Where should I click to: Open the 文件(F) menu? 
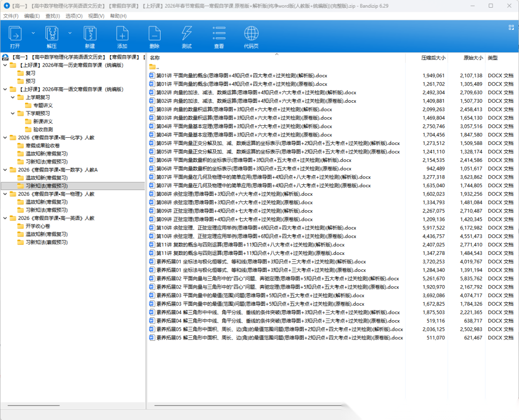click(11, 16)
